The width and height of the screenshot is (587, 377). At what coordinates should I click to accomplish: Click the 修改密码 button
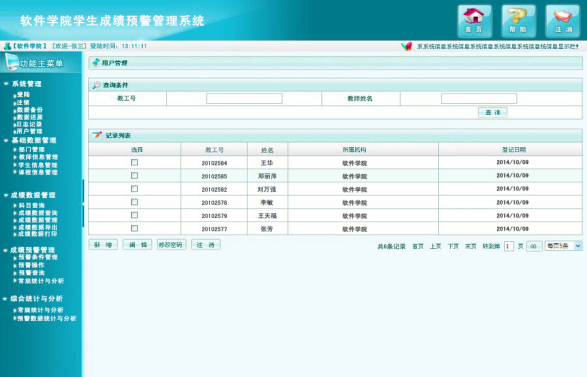(x=171, y=245)
